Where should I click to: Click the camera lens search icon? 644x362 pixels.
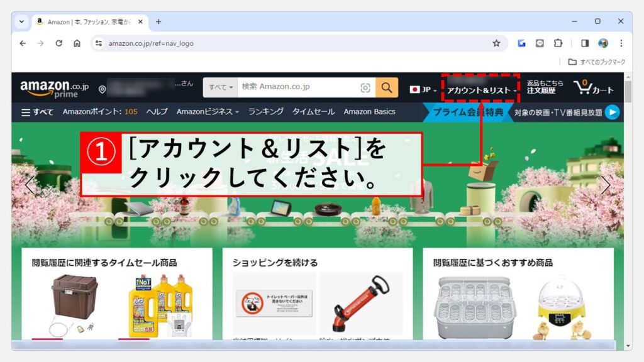click(x=365, y=87)
